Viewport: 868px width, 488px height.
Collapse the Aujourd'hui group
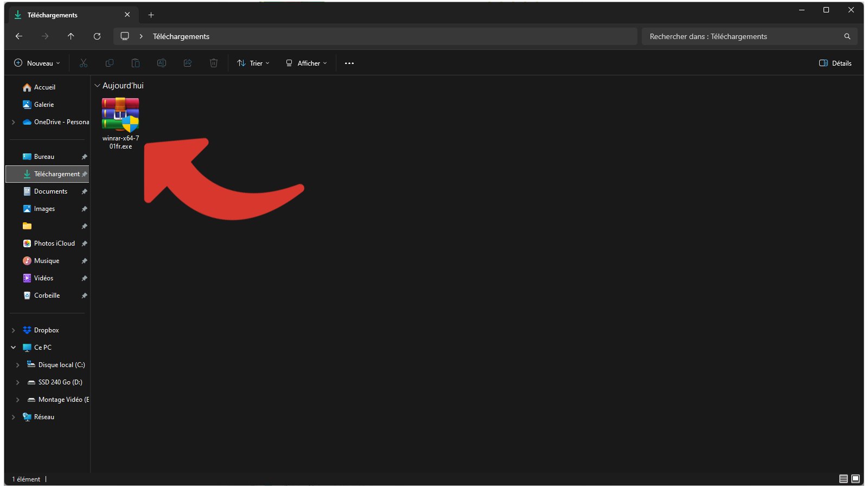(97, 86)
